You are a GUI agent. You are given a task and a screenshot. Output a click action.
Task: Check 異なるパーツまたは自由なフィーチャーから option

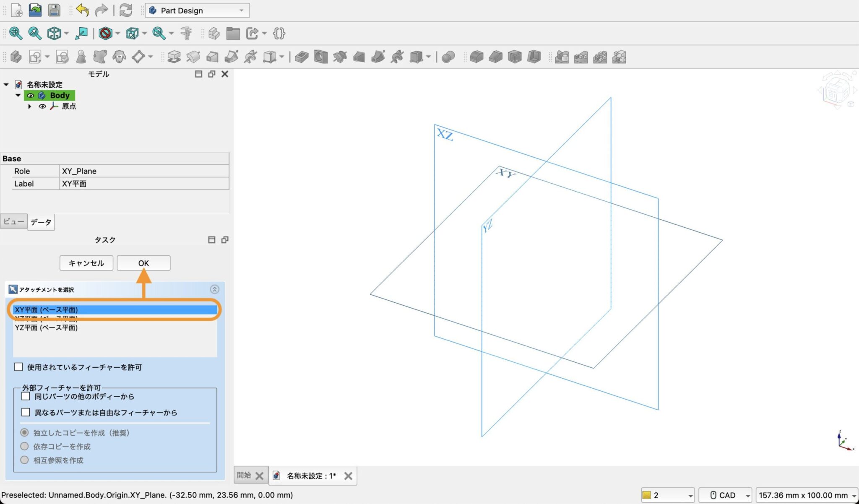26,412
